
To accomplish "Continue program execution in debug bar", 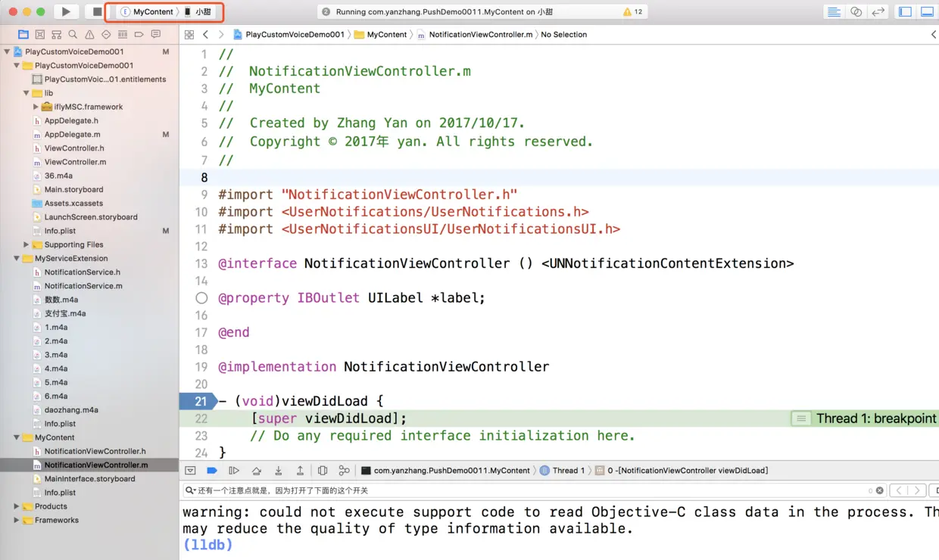I will coord(234,471).
